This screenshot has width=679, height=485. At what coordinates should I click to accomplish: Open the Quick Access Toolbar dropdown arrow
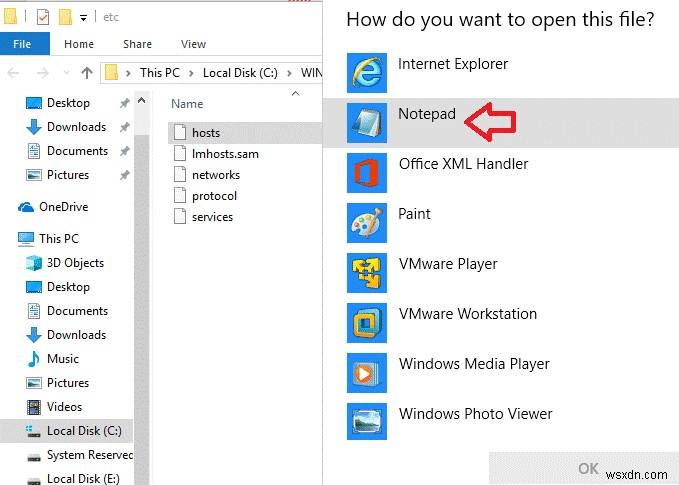tap(84, 18)
